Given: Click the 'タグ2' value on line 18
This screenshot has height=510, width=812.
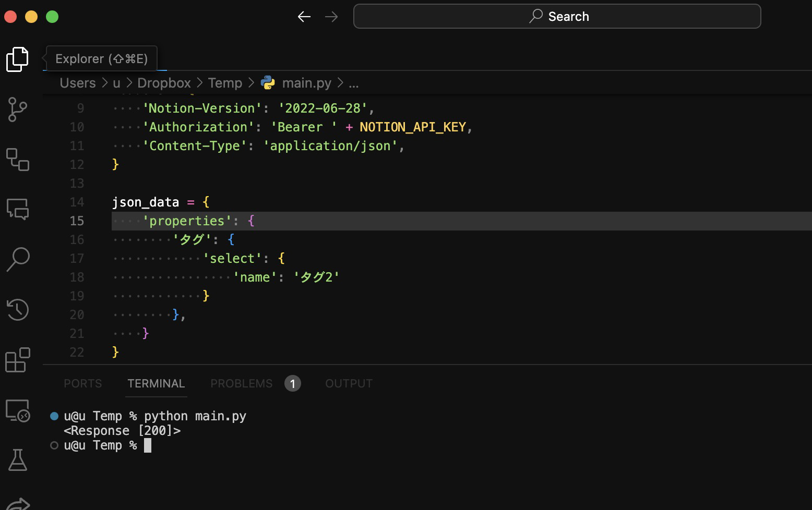Looking at the screenshot, I should pos(316,277).
